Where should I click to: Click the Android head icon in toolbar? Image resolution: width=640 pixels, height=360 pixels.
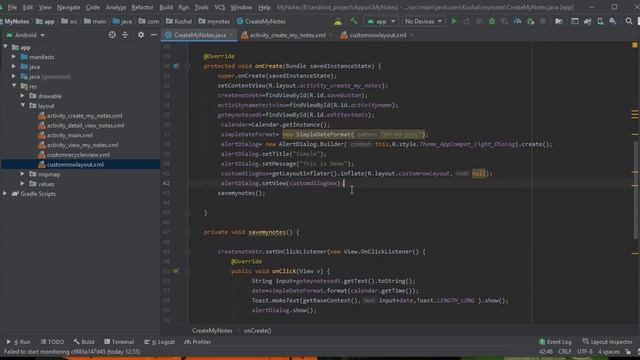pos(338,21)
